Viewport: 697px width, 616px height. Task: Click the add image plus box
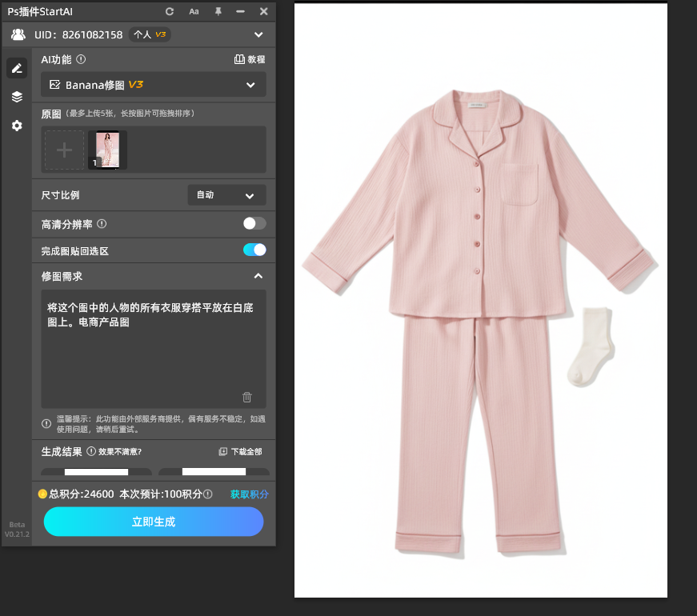tap(64, 150)
